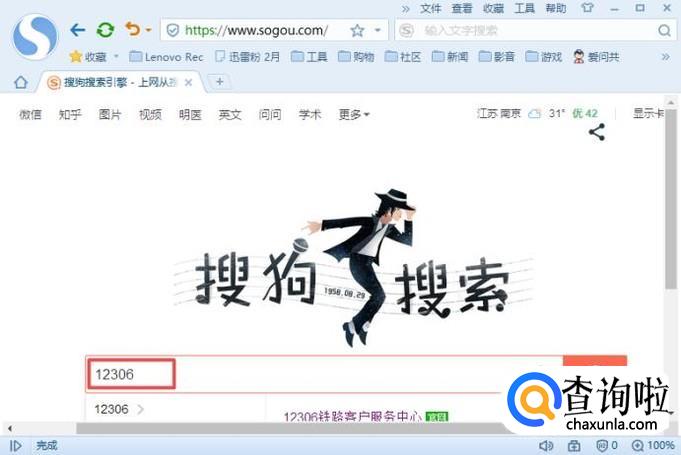Open the Lenovo Rec bookmark folder
The width and height of the screenshot is (681, 455).
coord(166,57)
